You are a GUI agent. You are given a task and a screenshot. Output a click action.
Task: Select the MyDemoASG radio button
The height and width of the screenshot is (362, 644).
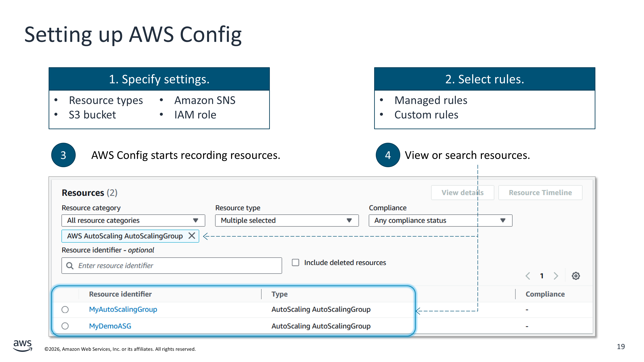(x=65, y=326)
